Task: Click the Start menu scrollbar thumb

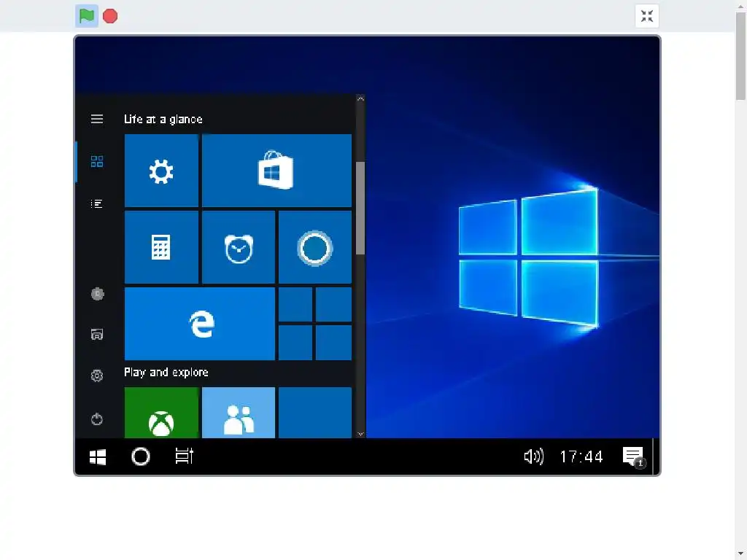Action: 360,208
